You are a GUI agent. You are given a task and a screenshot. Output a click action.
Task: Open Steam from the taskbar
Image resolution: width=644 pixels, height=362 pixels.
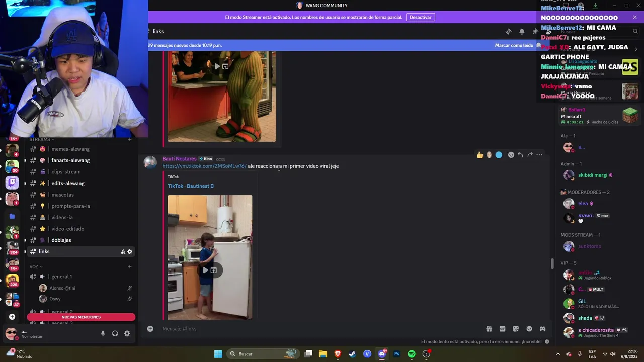coord(352,354)
